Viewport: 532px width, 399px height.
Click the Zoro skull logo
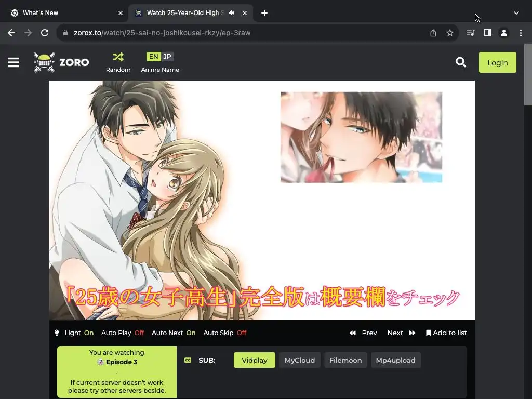[44, 62]
